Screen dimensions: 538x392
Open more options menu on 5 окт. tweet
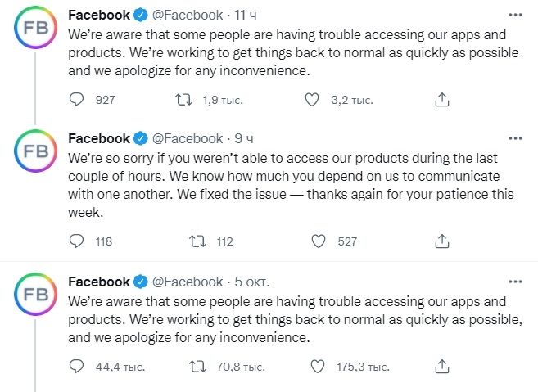pos(514,281)
